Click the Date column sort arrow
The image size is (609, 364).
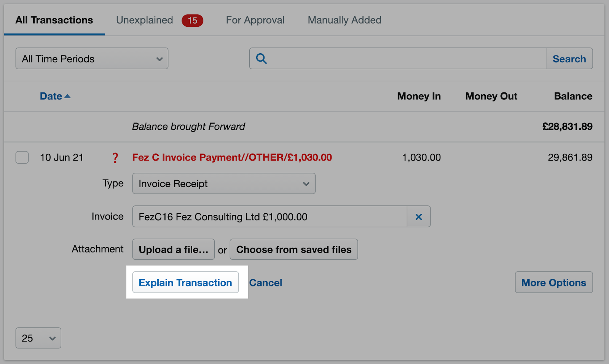coord(68,96)
